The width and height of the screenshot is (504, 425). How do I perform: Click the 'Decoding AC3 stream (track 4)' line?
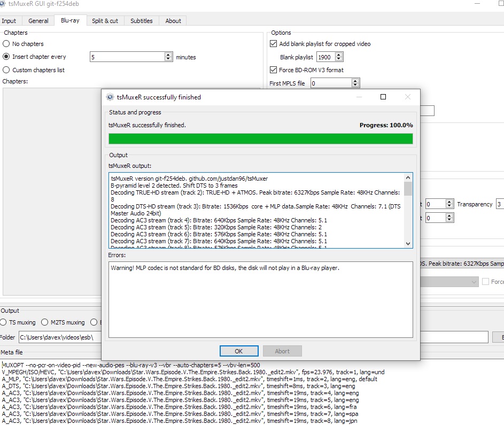pos(219,220)
